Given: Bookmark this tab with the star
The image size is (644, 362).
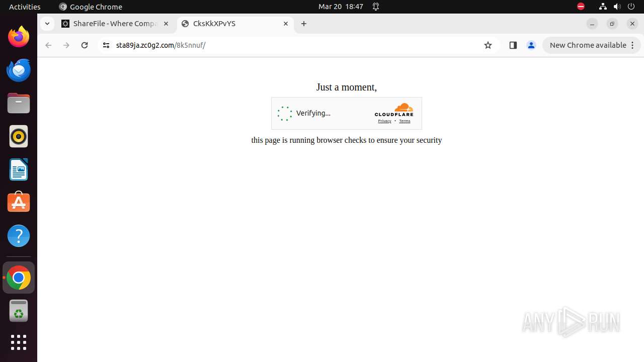Looking at the screenshot, I should pyautogui.click(x=488, y=45).
